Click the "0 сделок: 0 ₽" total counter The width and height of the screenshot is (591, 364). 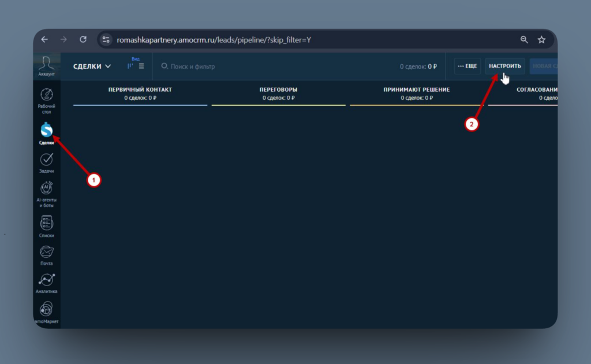[418, 66]
